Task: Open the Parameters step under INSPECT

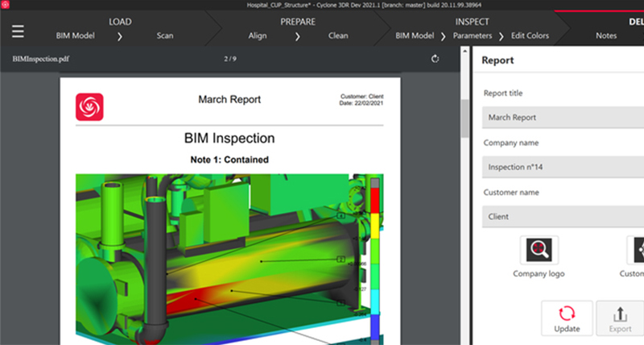Action: pyautogui.click(x=472, y=36)
